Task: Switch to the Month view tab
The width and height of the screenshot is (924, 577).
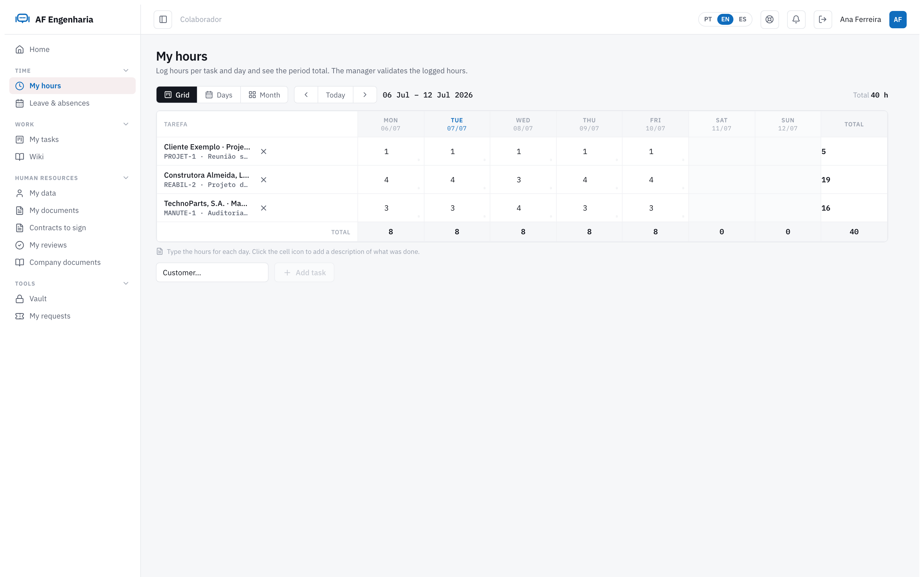Action: (x=264, y=95)
